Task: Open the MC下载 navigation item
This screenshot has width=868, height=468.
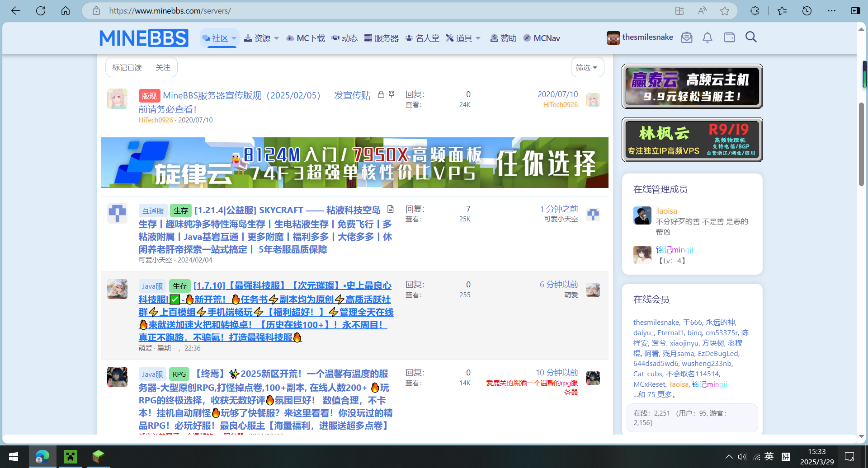Action: (x=306, y=38)
